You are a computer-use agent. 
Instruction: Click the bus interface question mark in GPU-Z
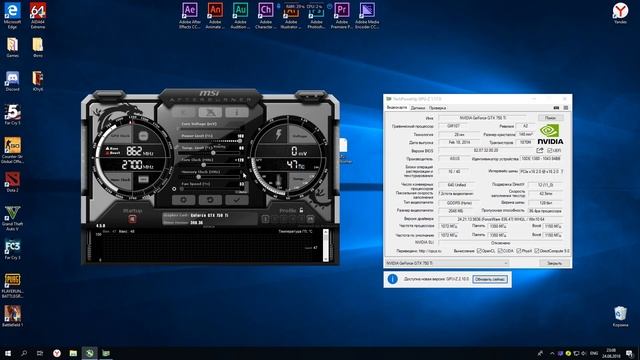pyautogui.click(x=562, y=171)
